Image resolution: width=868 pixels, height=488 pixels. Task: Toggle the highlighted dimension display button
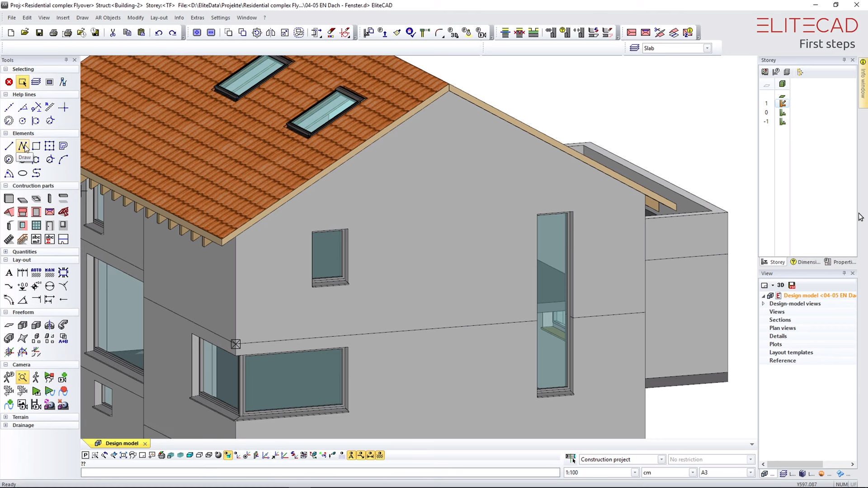click(370, 455)
